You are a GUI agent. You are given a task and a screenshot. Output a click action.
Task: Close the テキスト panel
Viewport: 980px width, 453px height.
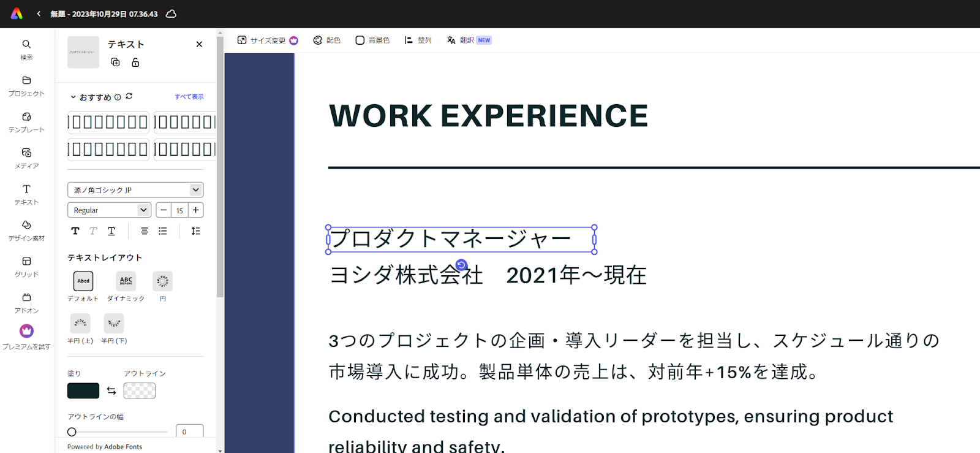click(199, 44)
